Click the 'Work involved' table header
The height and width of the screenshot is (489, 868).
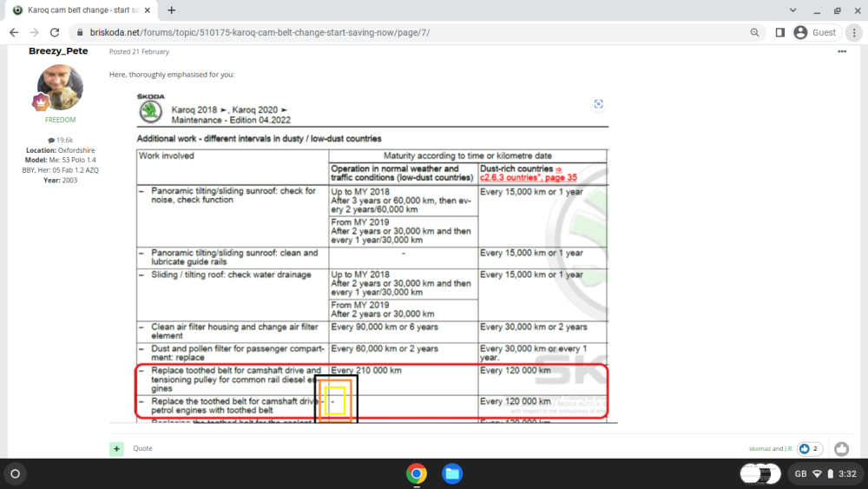point(166,156)
